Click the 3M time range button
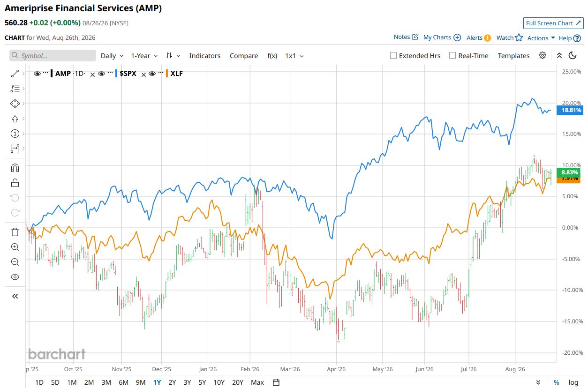Image resolution: width=588 pixels, height=388 pixels. 106,382
